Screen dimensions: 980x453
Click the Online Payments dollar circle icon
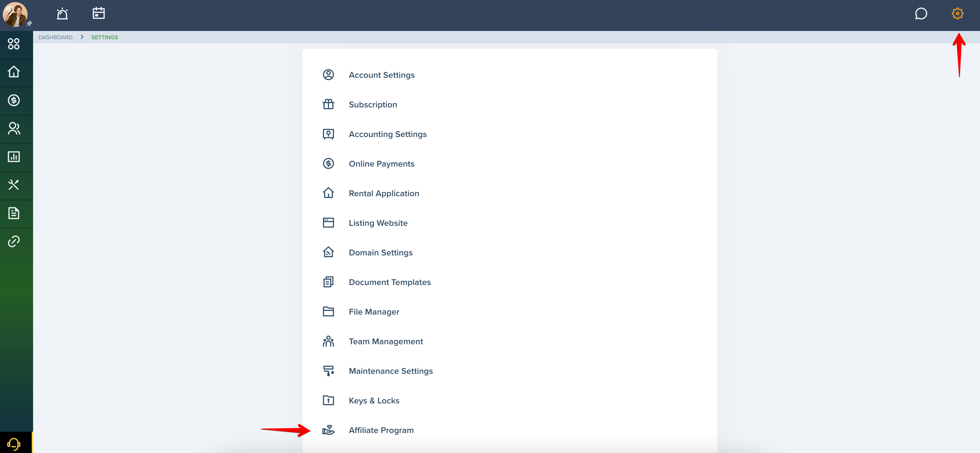tap(328, 164)
